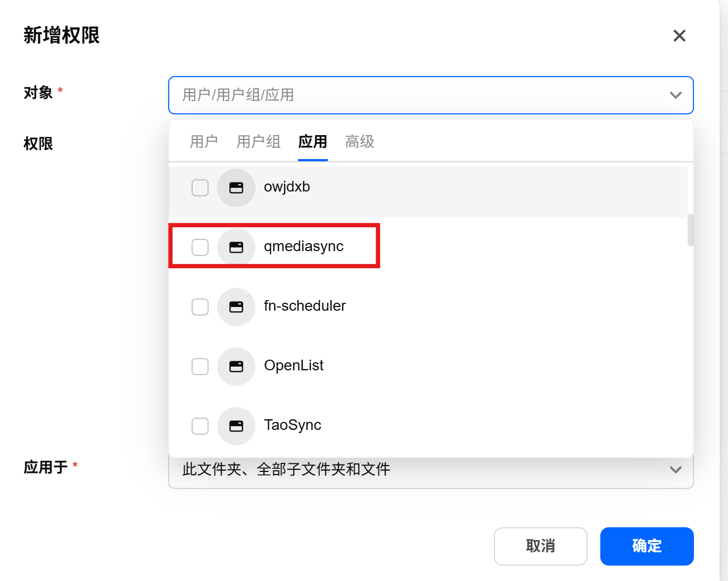Enable the fn-scheduler checkbox

click(x=200, y=307)
